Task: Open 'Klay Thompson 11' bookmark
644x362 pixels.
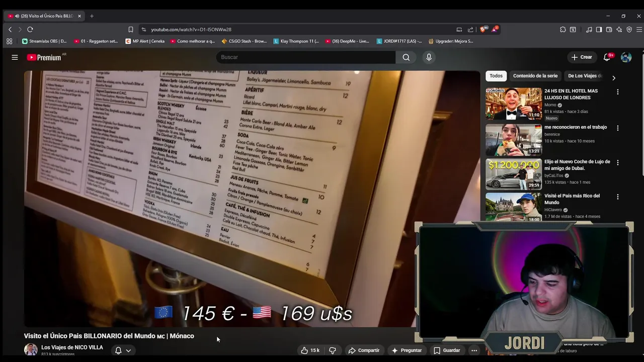Action: [x=296, y=41]
